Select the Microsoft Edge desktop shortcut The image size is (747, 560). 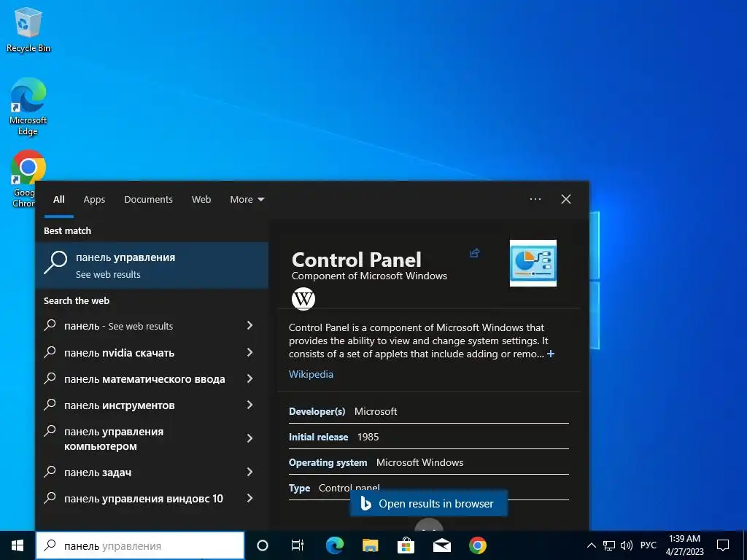click(28, 106)
